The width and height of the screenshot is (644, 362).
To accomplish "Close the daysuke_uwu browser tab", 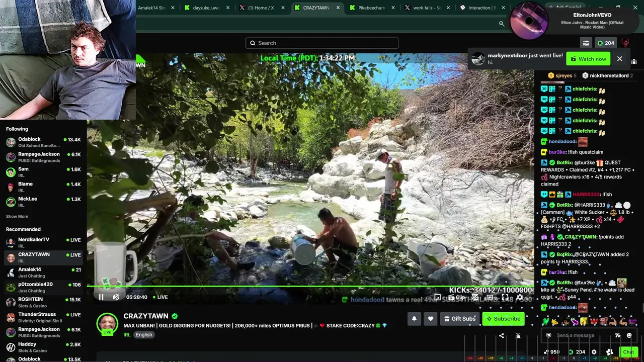I will pos(228,8).
